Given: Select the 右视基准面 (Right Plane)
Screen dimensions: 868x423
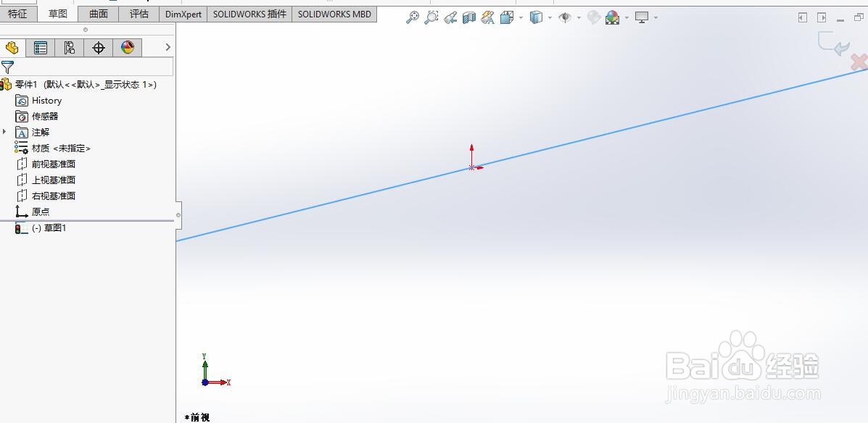Looking at the screenshot, I should click(53, 196).
